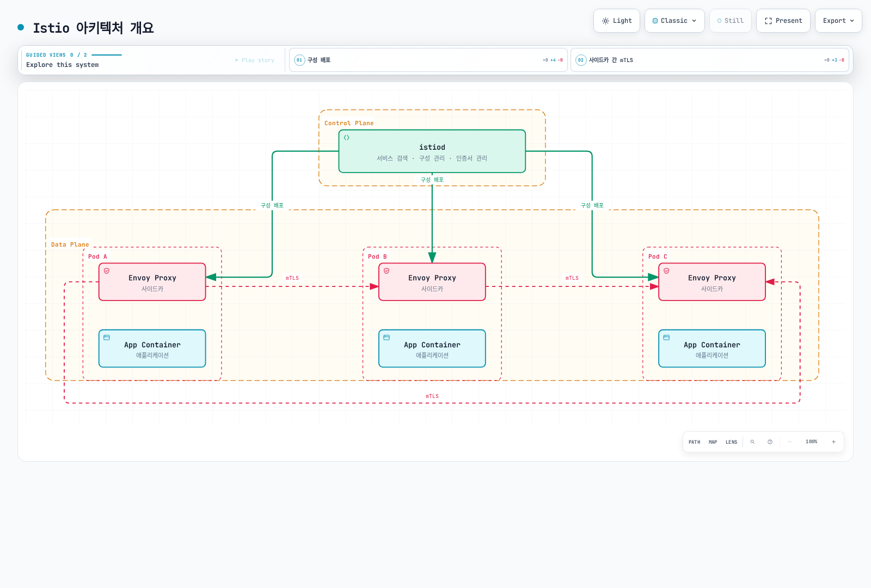Click window icon on Pod C App Container
Screen dimensions: 871x588
666,338
